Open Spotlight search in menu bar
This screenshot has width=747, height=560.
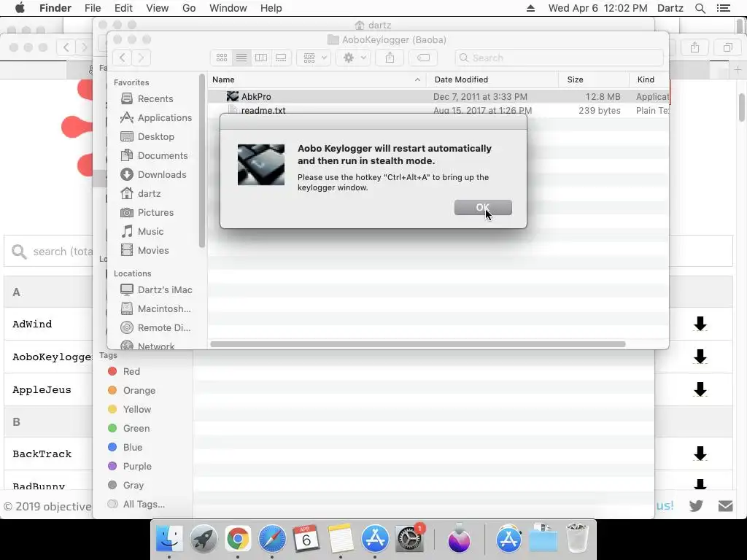tap(700, 8)
